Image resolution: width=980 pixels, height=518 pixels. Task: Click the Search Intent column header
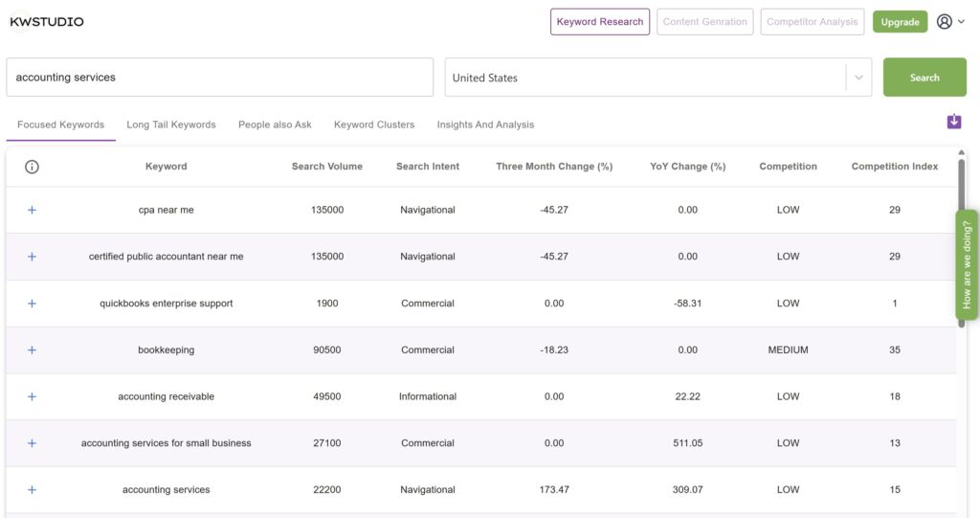tap(428, 167)
